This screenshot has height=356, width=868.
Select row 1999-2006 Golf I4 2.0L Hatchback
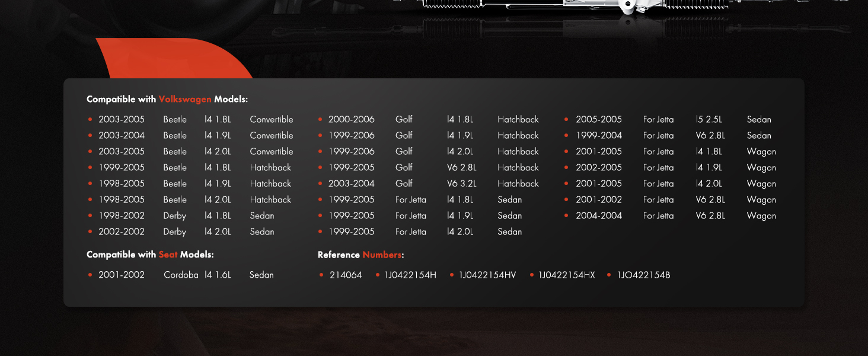429,151
